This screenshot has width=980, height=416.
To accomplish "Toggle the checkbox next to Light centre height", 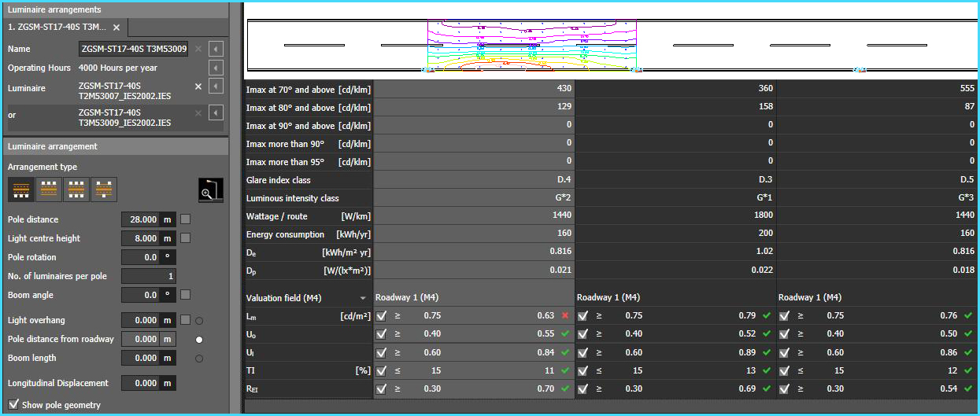I will point(185,238).
